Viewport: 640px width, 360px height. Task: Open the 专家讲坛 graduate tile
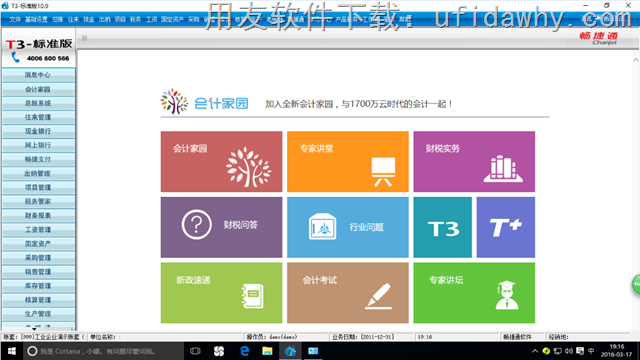click(474, 293)
